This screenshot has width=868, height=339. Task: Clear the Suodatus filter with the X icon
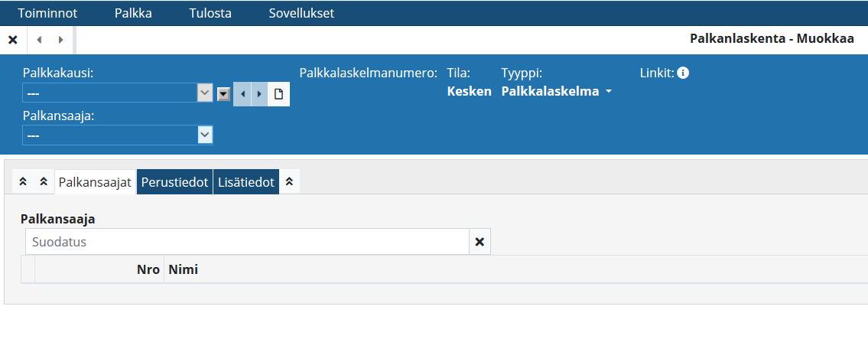(x=480, y=242)
